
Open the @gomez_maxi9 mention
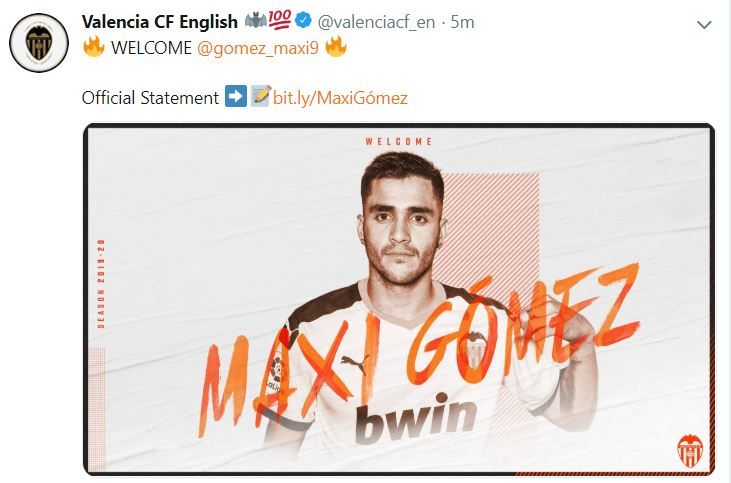258,48
